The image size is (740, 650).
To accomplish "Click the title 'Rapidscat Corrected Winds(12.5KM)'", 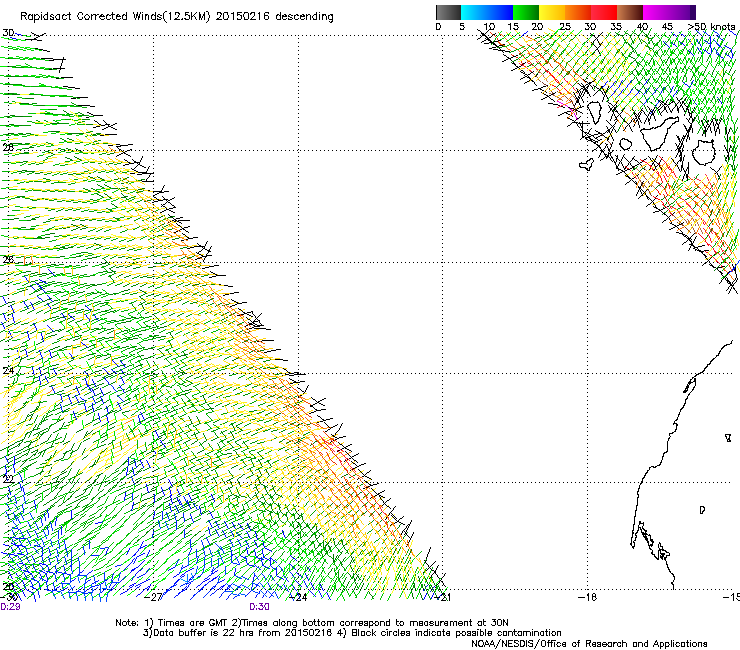I will (115, 17).
